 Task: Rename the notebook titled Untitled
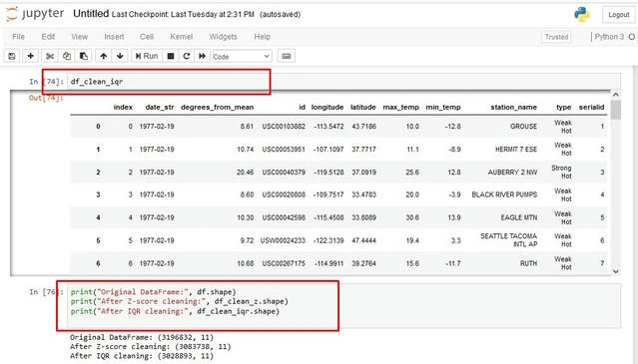click(91, 13)
